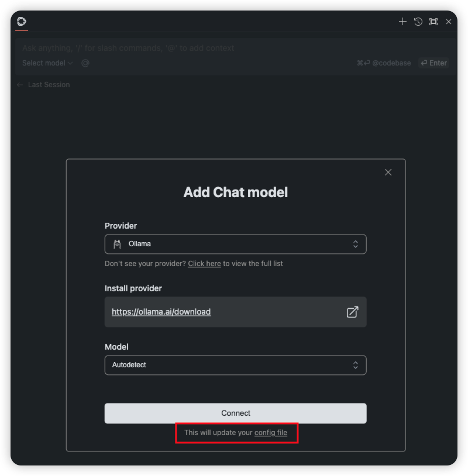Click the Enter submit button
468x476 pixels.
pos(433,63)
